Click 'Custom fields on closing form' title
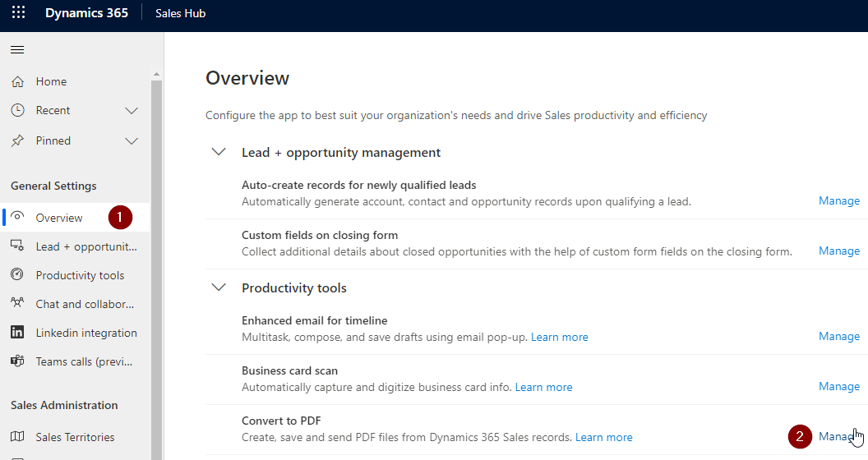 tap(320, 236)
